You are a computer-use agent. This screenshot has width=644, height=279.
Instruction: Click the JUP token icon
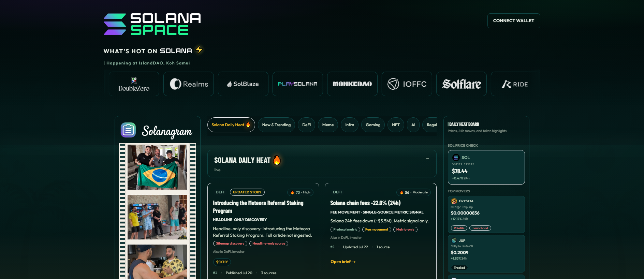coord(454,241)
